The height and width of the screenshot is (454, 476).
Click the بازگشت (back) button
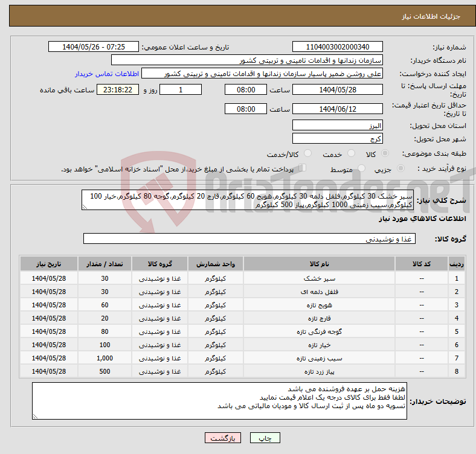223,438
